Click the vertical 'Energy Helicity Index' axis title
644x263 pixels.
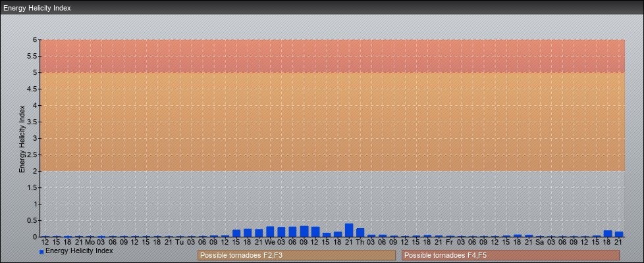point(22,138)
